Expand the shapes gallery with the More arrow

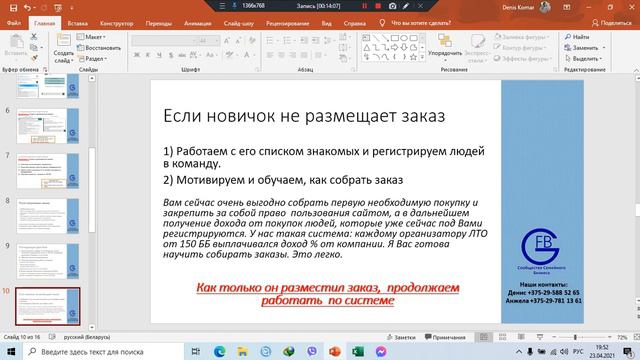coord(422,58)
